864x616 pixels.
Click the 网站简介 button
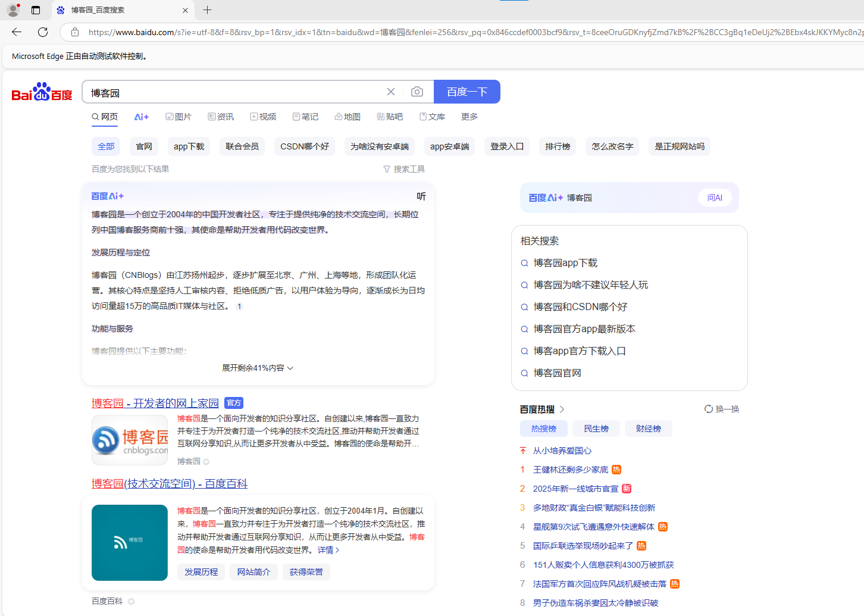click(253, 572)
